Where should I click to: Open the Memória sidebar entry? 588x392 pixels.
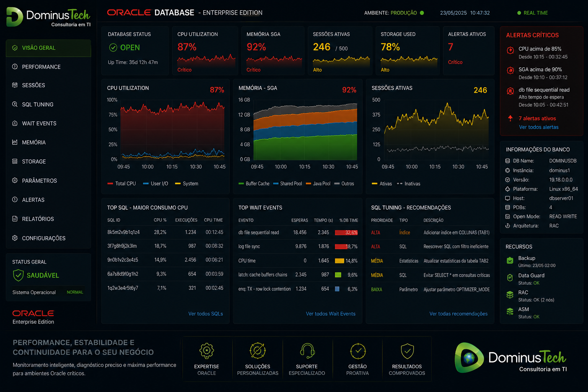(x=34, y=142)
